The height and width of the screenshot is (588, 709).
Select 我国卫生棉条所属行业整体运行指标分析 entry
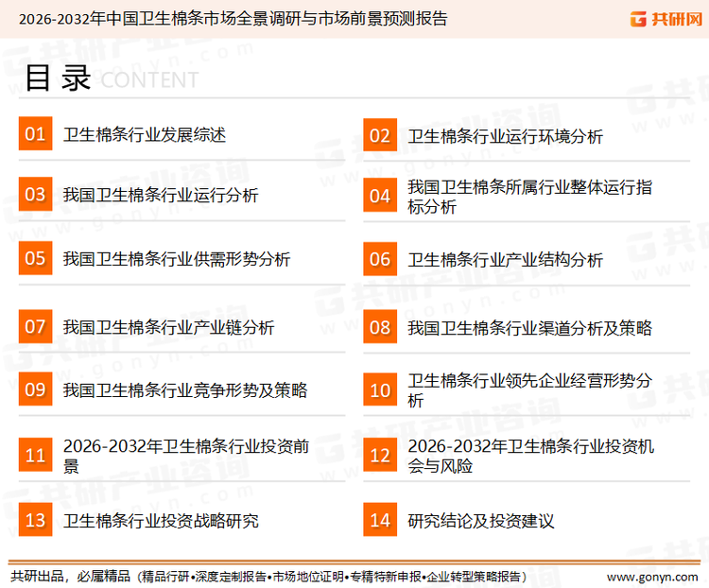click(529, 197)
